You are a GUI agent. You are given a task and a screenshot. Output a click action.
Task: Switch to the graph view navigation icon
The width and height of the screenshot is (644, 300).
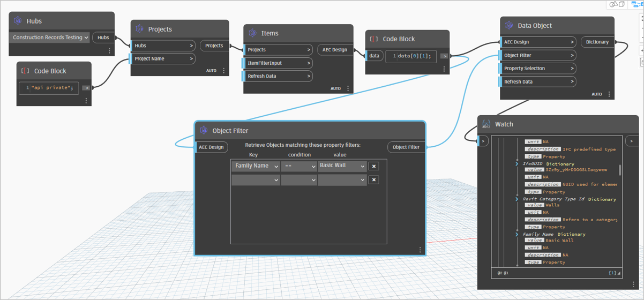tap(638, 4)
